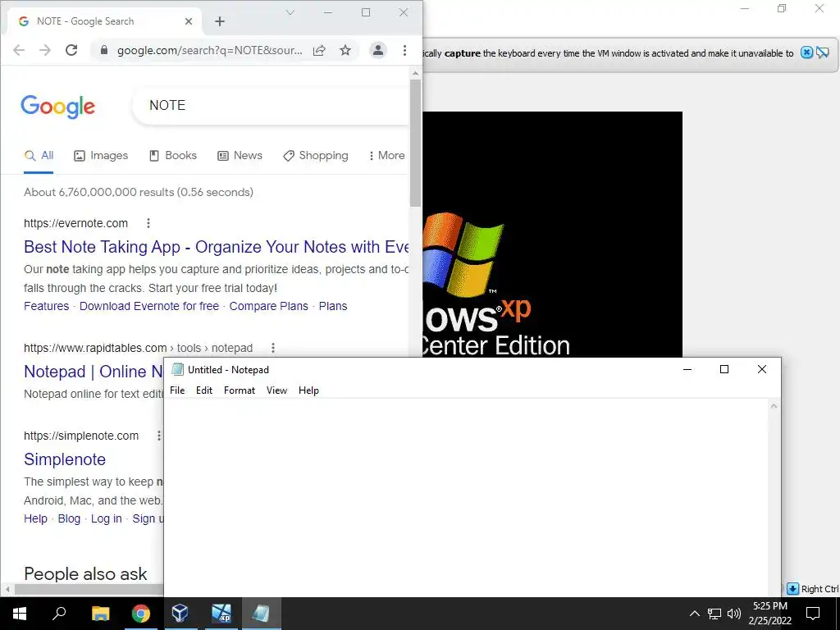840x630 pixels.
Task: Switch to Chrome from the taskbar
Action: coord(141,614)
